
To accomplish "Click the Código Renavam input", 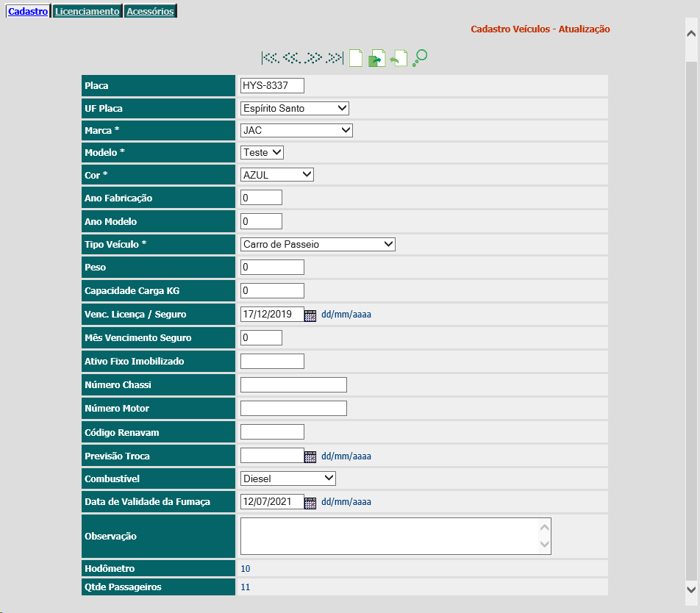I will pos(272,432).
